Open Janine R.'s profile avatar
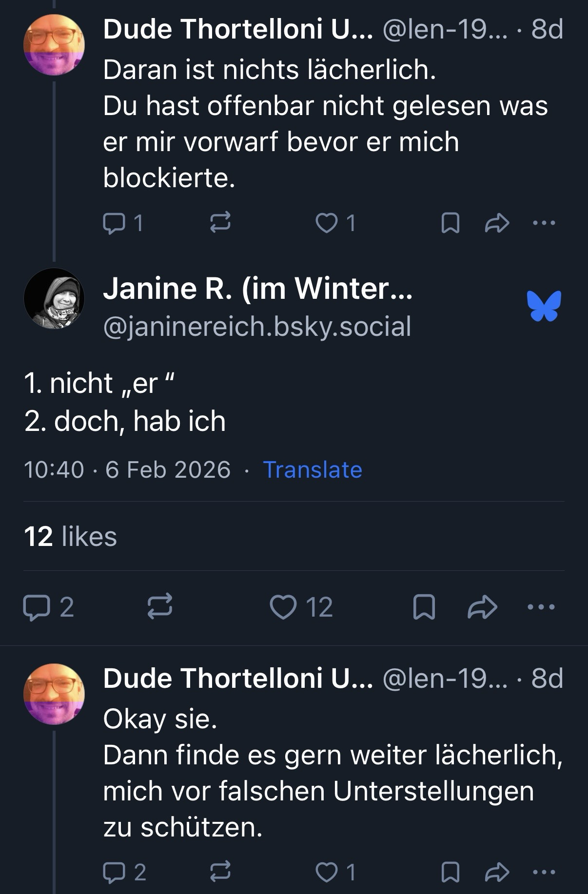 click(x=54, y=298)
